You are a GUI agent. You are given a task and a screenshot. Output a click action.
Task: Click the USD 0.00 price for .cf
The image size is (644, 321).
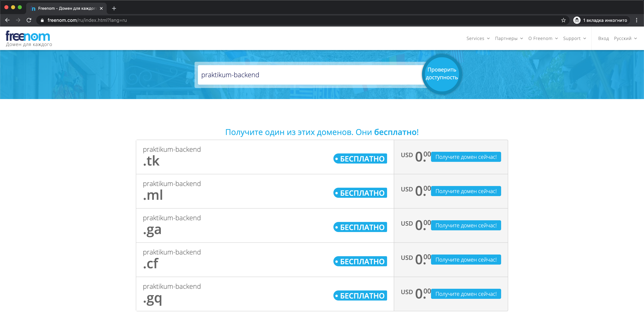[416, 260]
